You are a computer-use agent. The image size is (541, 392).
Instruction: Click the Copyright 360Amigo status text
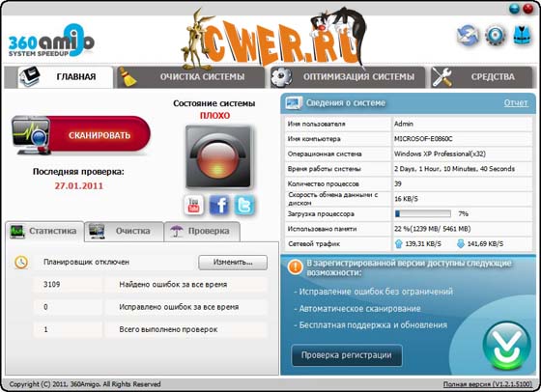pos(85,384)
